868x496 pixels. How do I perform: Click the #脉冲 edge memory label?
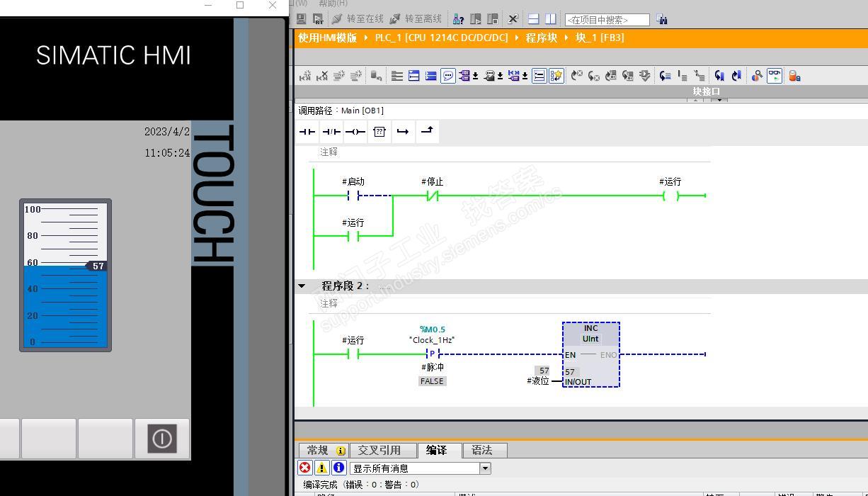pos(432,367)
